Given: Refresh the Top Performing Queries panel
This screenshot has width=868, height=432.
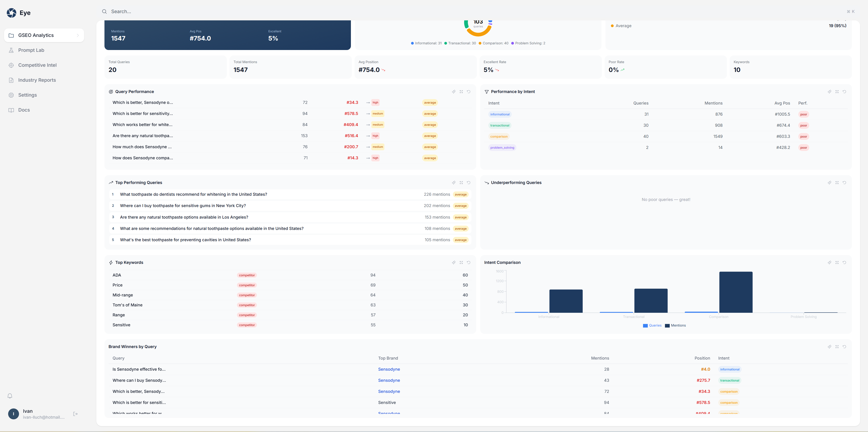Looking at the screenshot, I should tap(468, 183).
